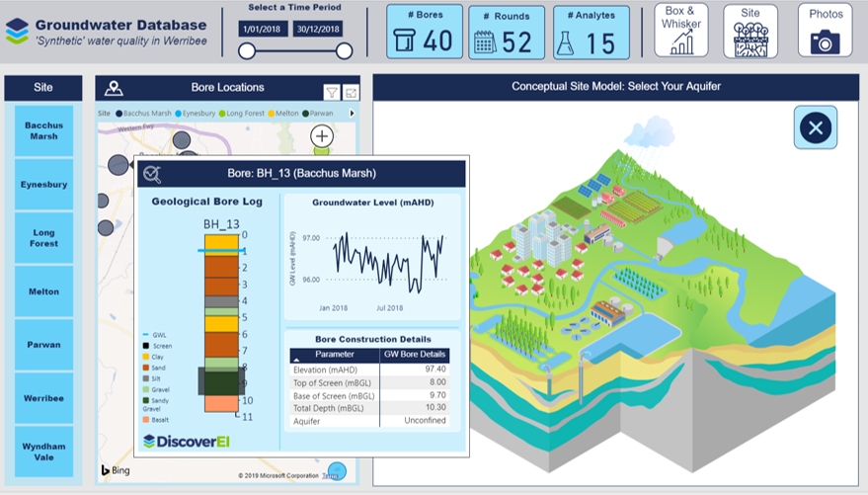Select the Base of Screen (mBGL) row

click(x=369, y=396)
